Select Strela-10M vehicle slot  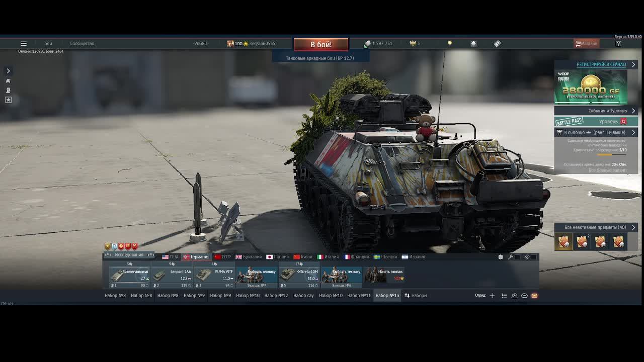pyautogui.click(x=299, y=275)
